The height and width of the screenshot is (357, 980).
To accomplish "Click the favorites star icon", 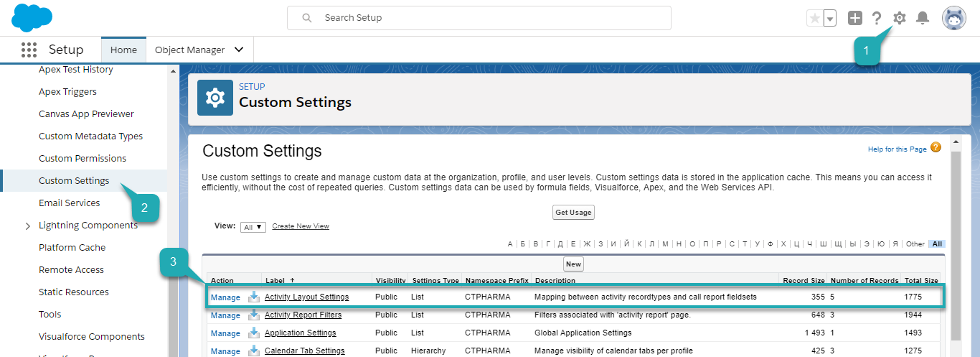I will 814,19.
